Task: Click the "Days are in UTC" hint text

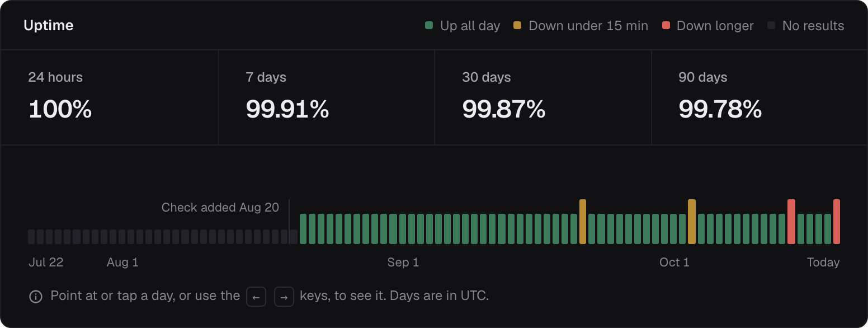Action: pos(440,296)
